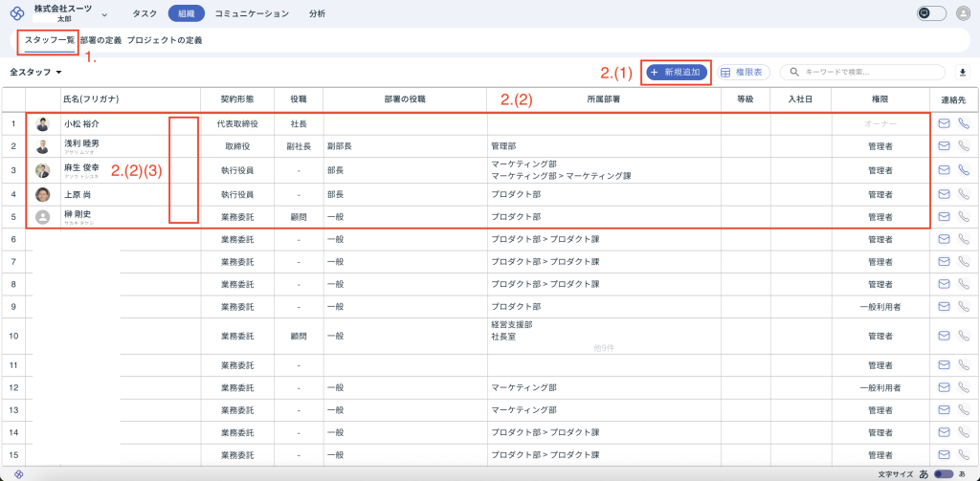The width and height of the screenshot is (980, 481).
Task: Click the phone icon for 麻生 俊幸
Action: (964, 170)
